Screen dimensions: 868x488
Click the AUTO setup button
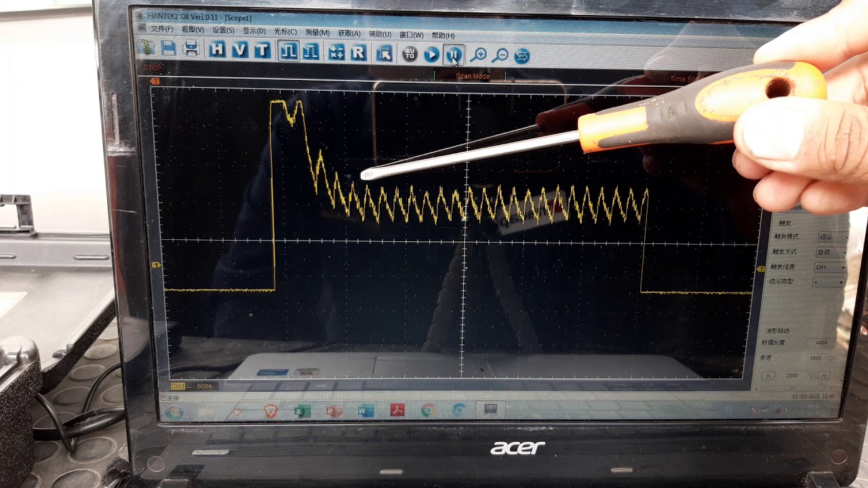pos(409,54)
